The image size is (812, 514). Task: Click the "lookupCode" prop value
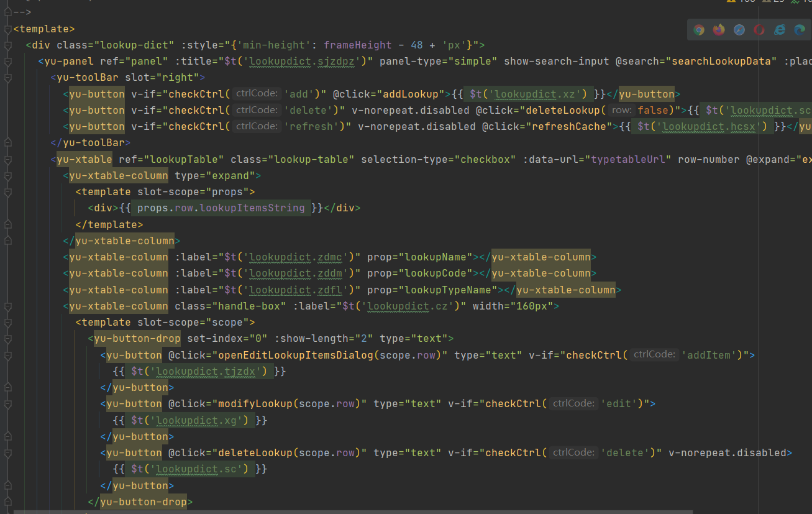[x=436, y=273]
